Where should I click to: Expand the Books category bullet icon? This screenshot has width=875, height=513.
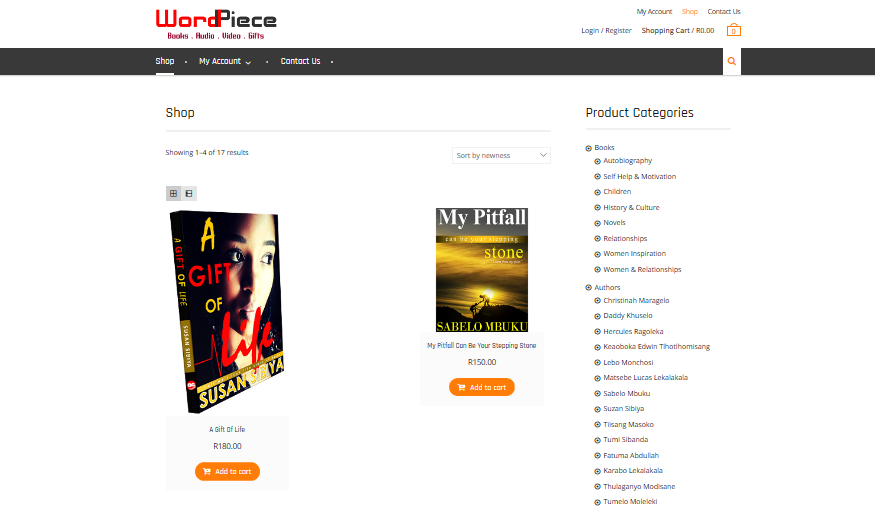click(588, 148)
